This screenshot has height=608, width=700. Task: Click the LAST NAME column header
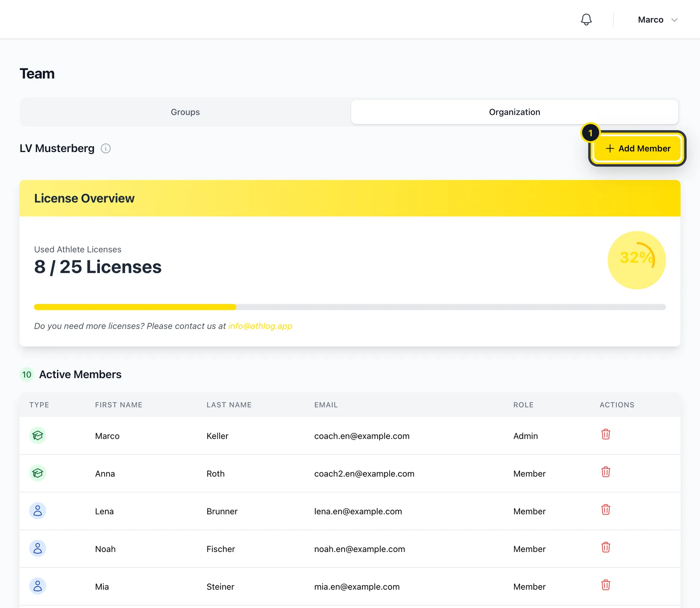(x=229, y=405)
